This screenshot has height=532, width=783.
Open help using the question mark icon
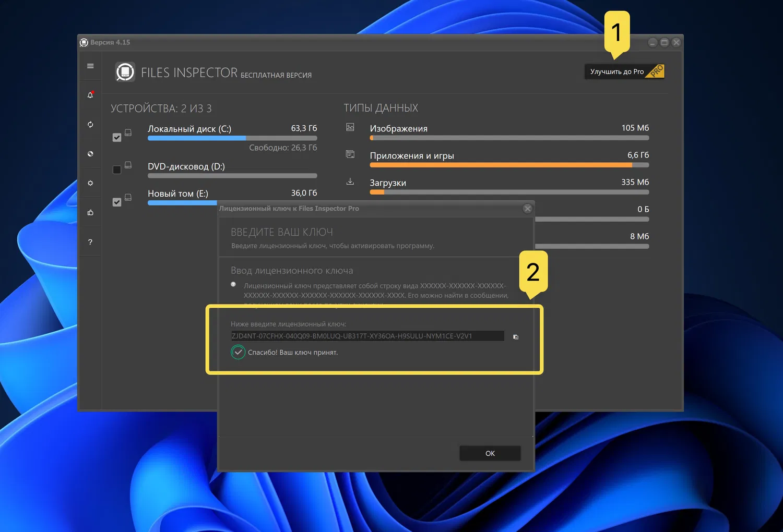coord(90,241)
